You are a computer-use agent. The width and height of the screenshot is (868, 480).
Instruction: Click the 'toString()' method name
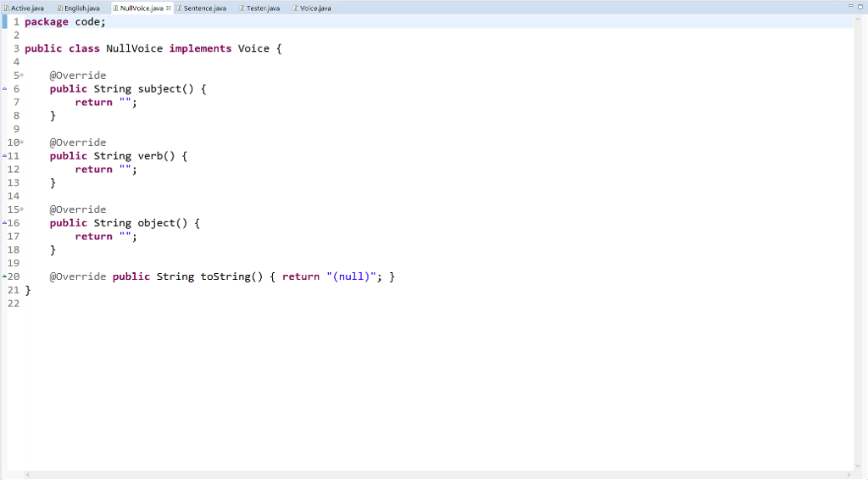pos(231,276)
